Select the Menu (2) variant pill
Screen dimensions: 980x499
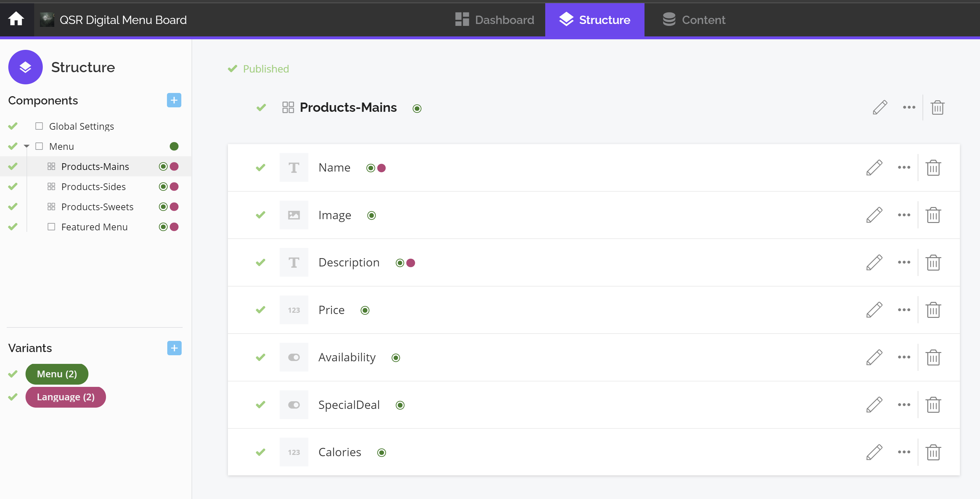click(57, 374)
